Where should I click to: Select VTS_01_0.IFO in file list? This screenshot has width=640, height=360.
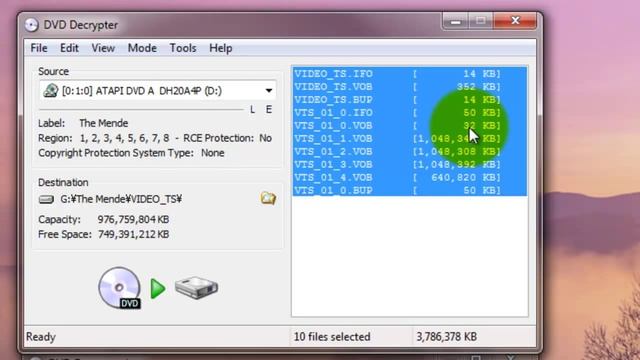coord(409,113)
